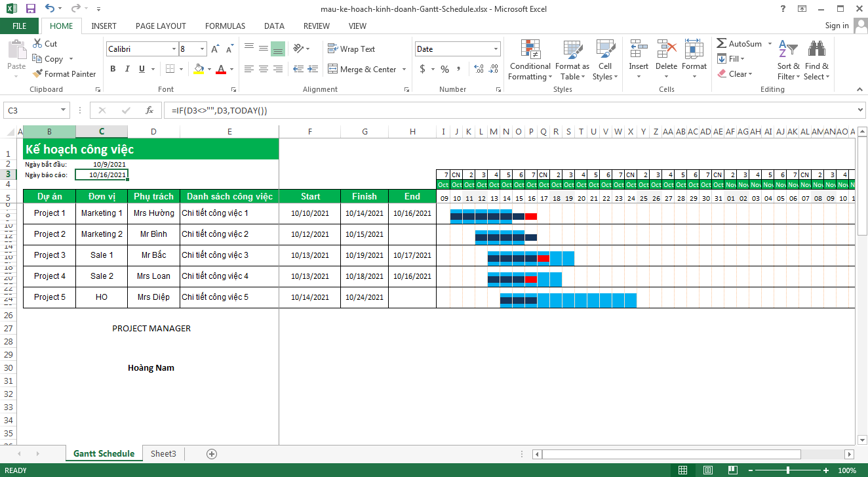
Task: Click the Redo arrow icon
Action: 76,9
